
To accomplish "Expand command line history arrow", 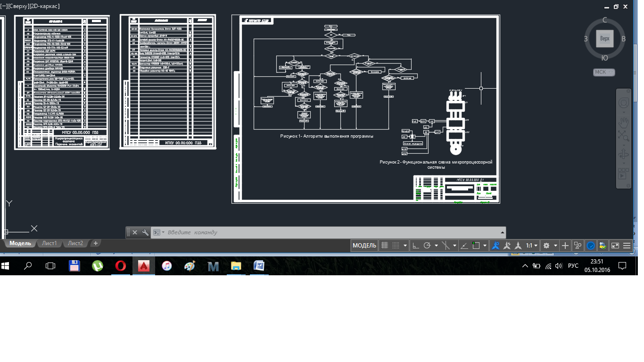I will tap(502, 232).
